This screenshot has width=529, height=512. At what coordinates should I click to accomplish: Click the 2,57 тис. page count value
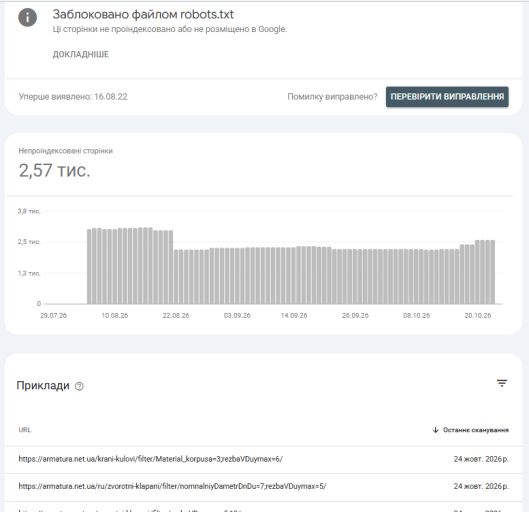click(54, 170)
